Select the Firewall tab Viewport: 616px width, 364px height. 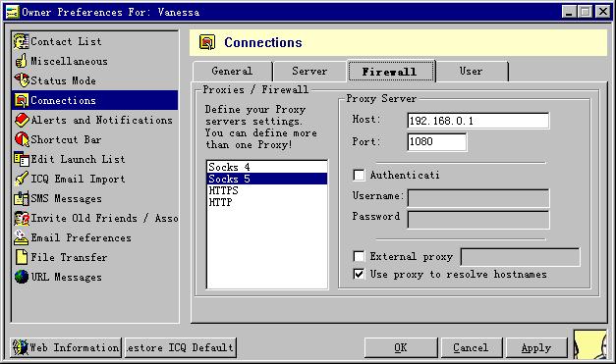391,72
